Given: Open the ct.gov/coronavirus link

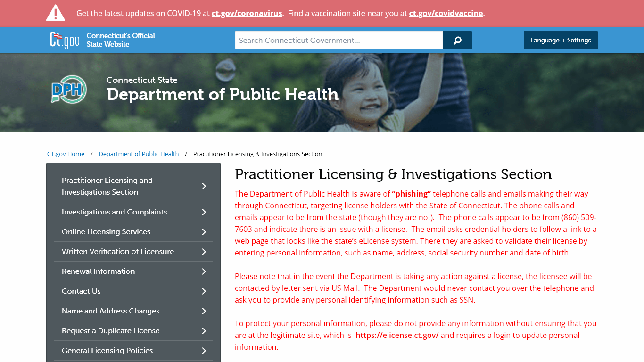Looking at the screenshot, I should click(x=247, y=13).
